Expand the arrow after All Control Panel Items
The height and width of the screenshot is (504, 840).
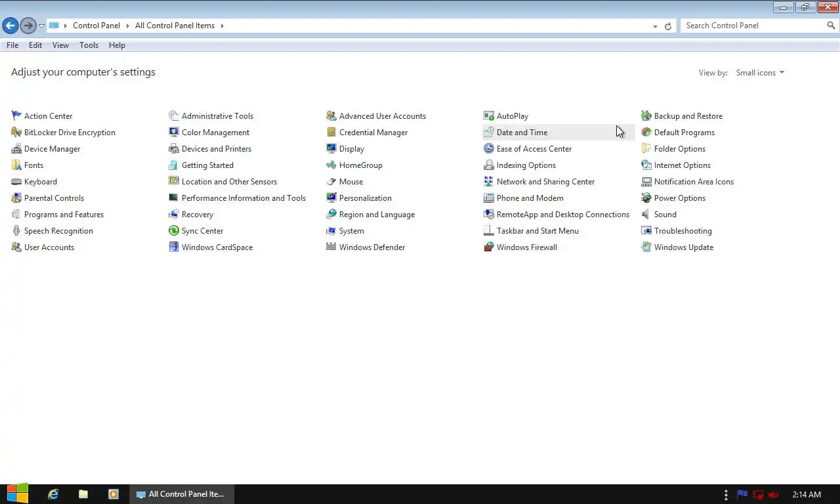tap(222, 26)
